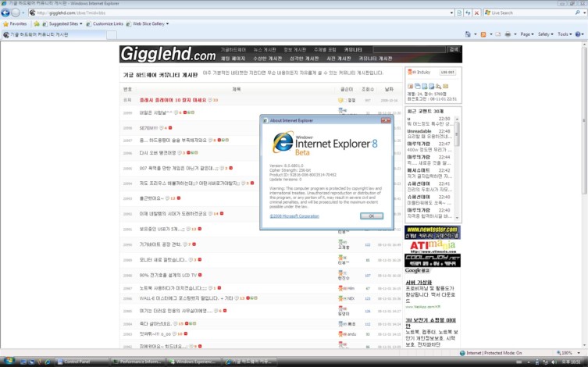Close the About Internet Explorer dialog
Image resolution: width=588 pixels, height=367 pixels.
(x=386, y=120)
